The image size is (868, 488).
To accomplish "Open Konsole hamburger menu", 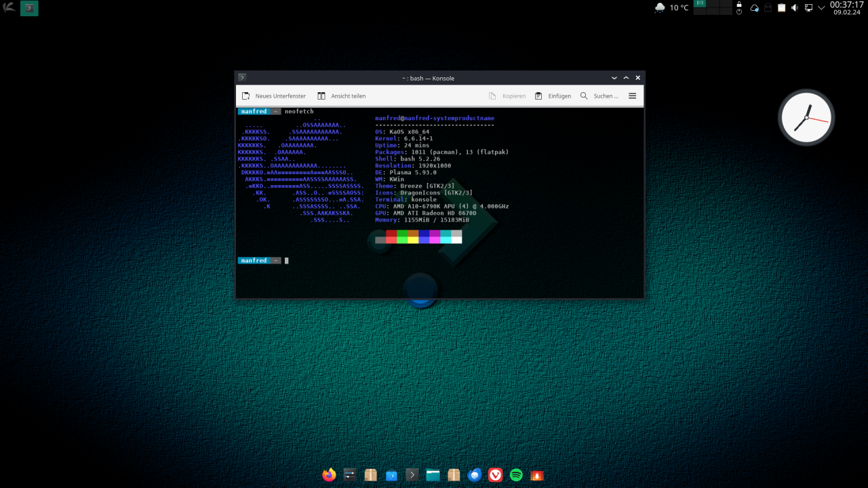I will 632,96.
